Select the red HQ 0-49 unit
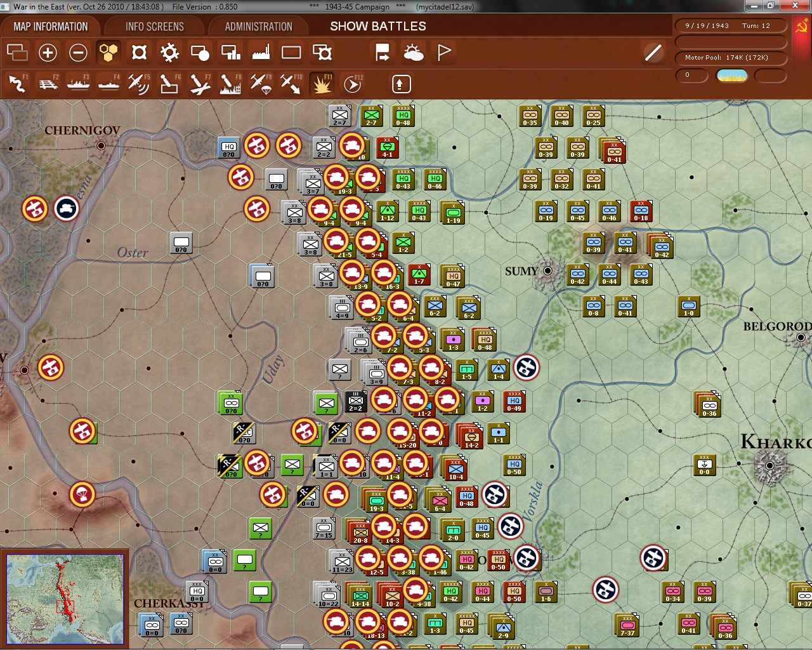The image size is (812, 650). point(514,402)
